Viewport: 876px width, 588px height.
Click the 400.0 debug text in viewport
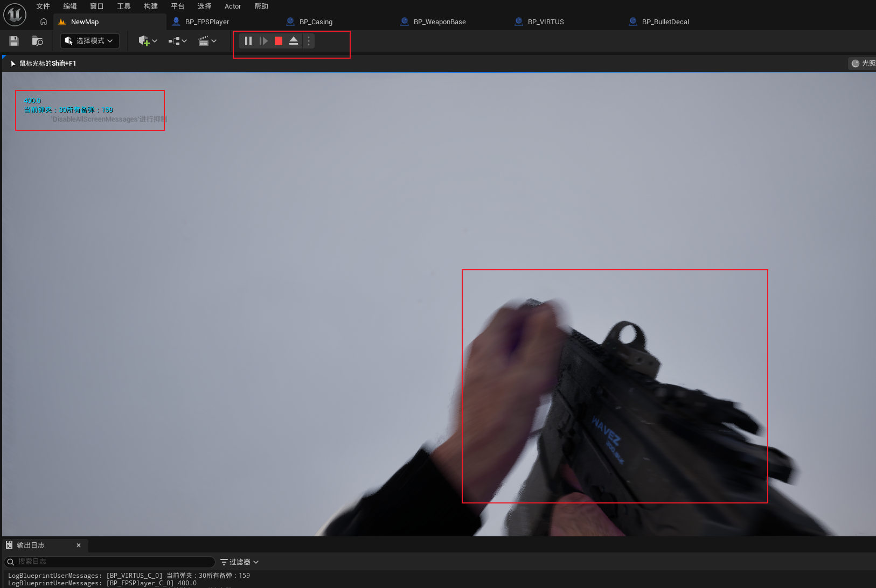coord(32,101)
